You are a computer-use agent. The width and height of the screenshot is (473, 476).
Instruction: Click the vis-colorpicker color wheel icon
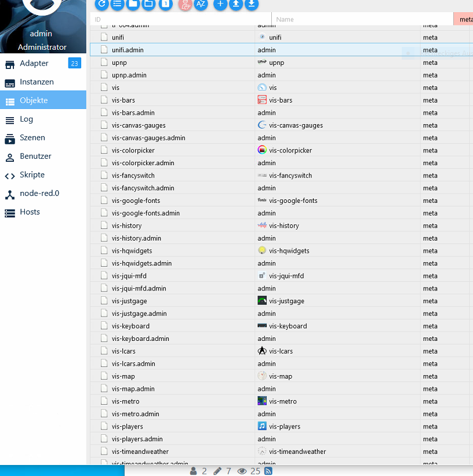pos(262,150)
